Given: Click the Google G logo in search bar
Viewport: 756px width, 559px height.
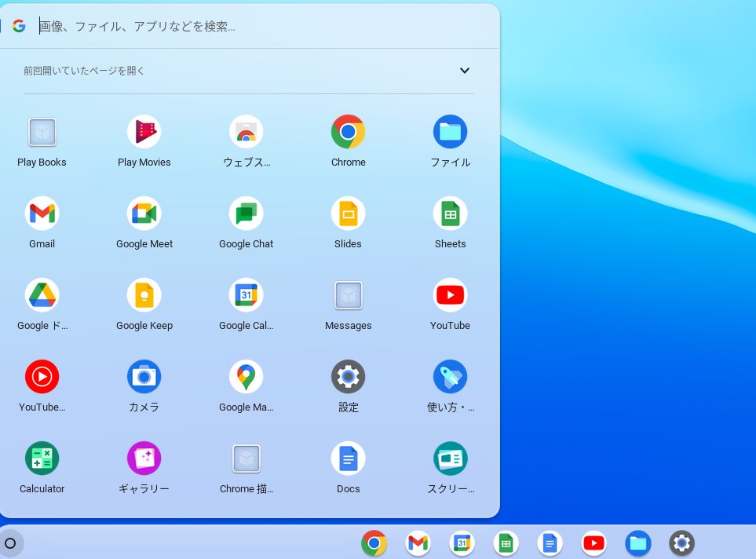Looking at the screenshot, I should tap(19, 26).
